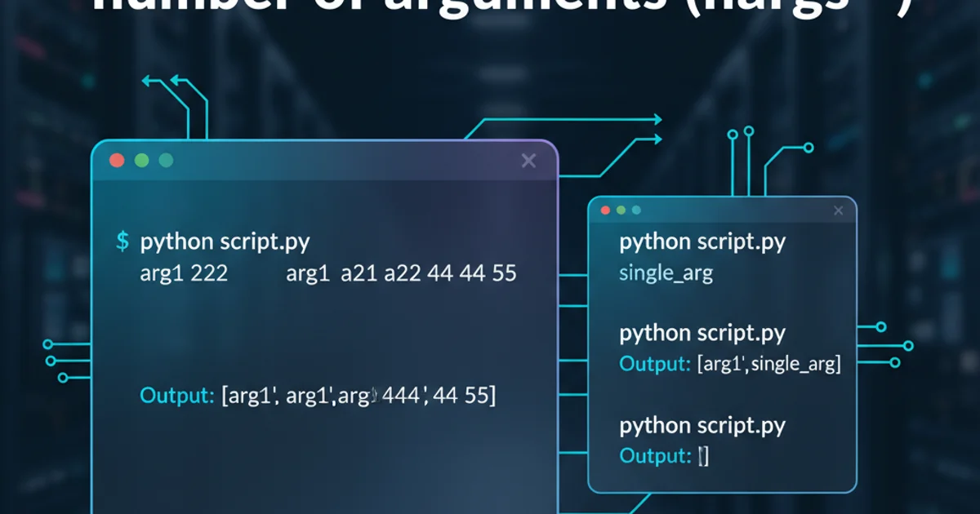Click the "arg1 a21 a22 44 44 55" arguments

(401, 273)
